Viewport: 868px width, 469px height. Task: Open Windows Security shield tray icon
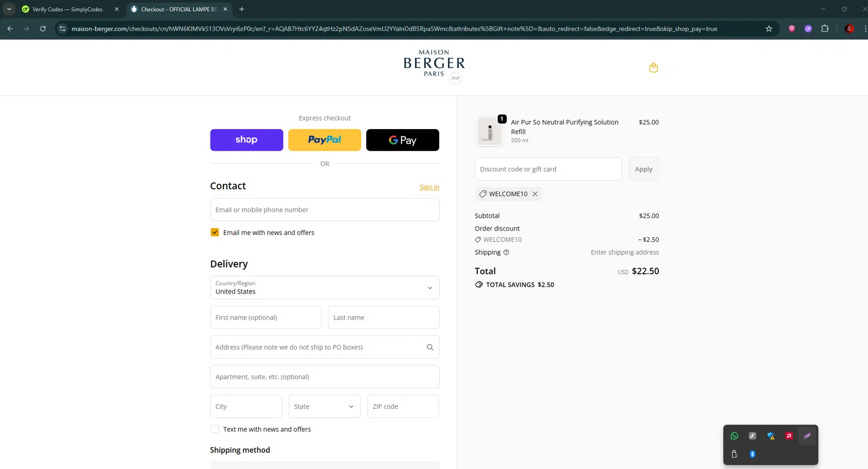click(x=771, y=436)
